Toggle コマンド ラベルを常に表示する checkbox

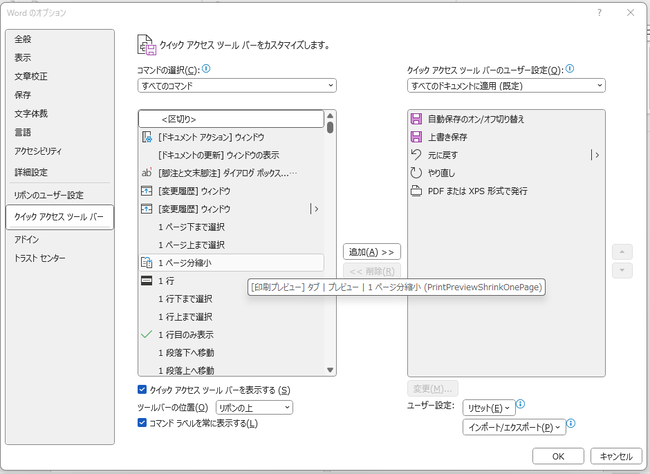click(x=142, y=423)
